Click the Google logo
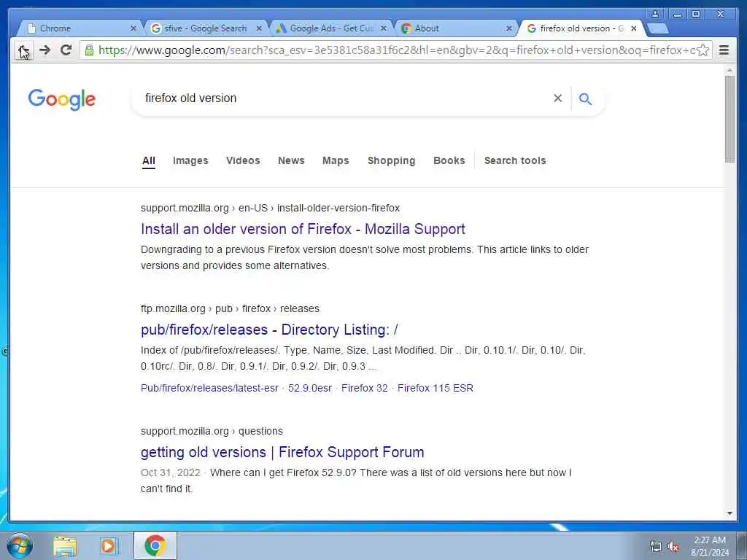747x560 pixels. [x=62, y=99]
